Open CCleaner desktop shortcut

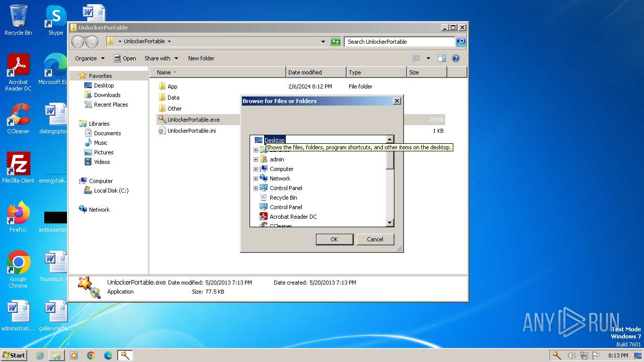tap(18, 119)
